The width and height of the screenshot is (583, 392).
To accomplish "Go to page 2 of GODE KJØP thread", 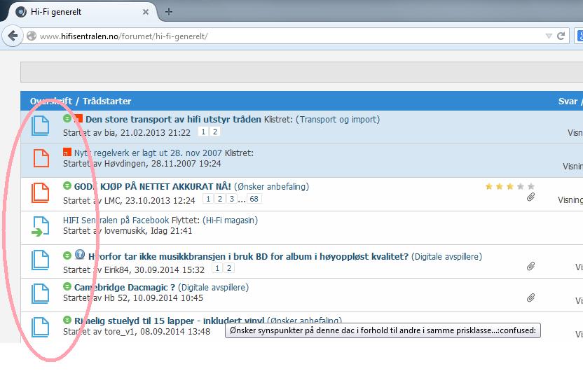I will click(x=220, y=199).
